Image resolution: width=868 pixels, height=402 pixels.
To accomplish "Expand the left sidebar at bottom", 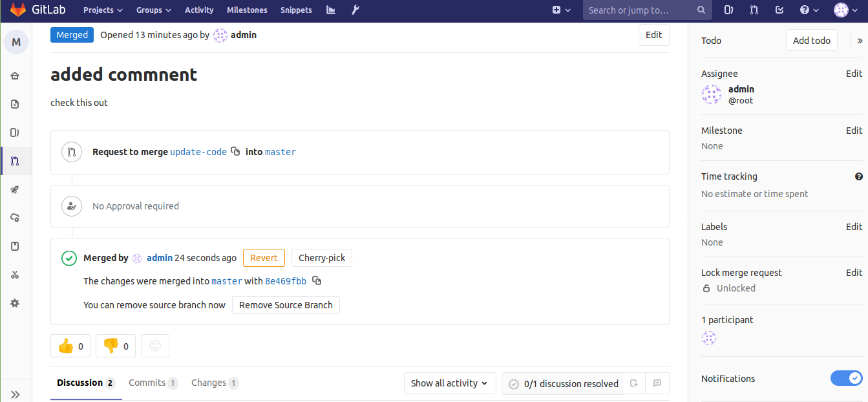I will pyautogui.click(x=16, y=394).
